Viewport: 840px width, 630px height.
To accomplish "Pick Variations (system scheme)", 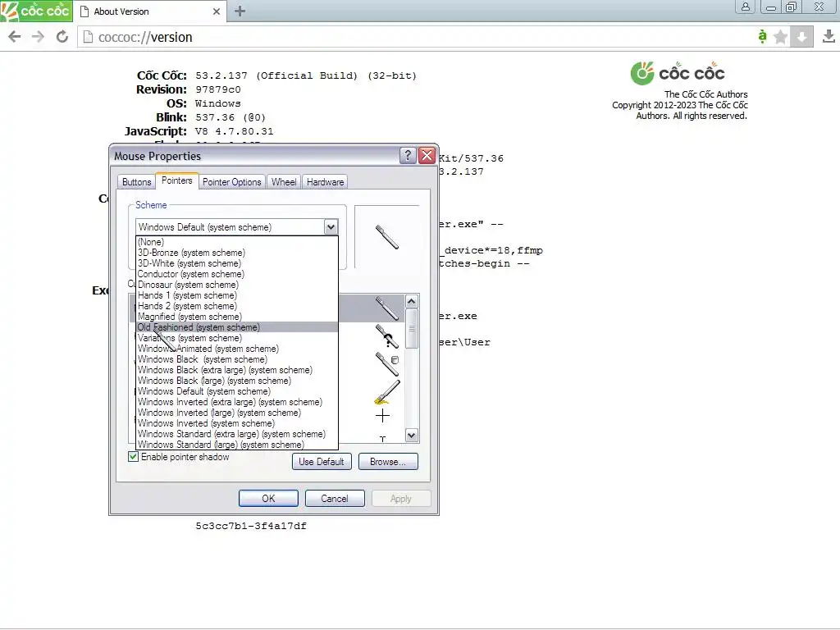I will click(x=237, y=338).
